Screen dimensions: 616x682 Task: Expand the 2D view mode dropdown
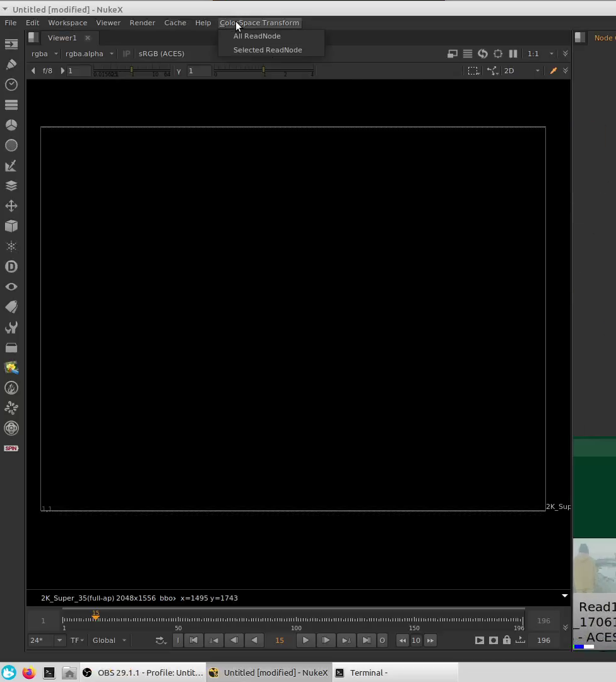pyautogui.click(x=521, y=71)
